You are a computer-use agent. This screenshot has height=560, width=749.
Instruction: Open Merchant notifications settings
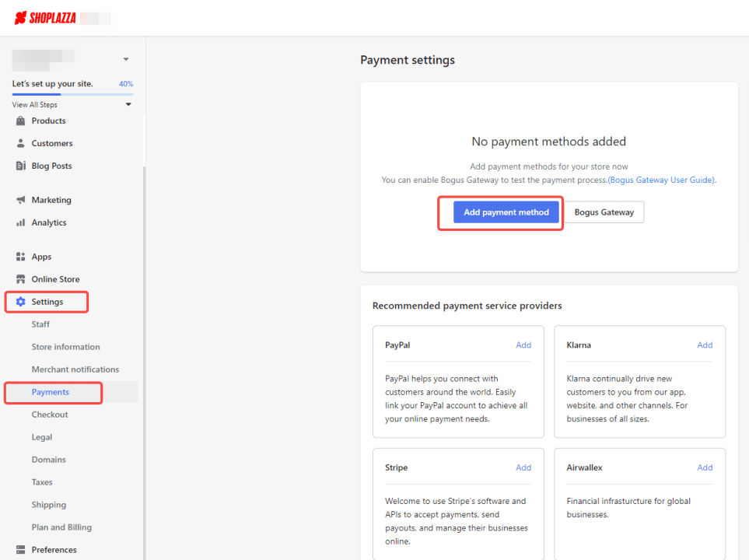pos(75,369)
